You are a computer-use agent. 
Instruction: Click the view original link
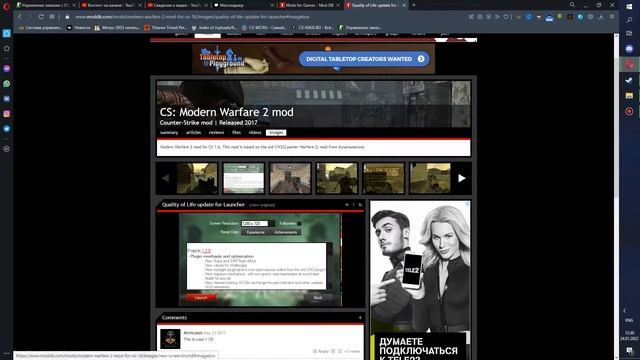[x=262, y=205]
